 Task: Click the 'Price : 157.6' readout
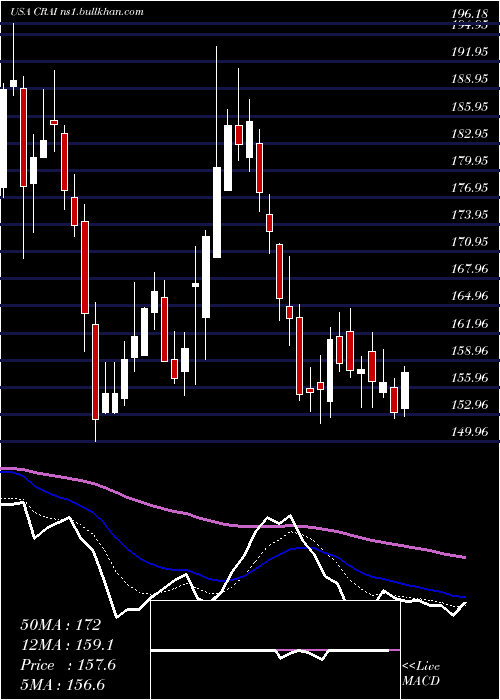pyautogui.click(x=68, y=665)
